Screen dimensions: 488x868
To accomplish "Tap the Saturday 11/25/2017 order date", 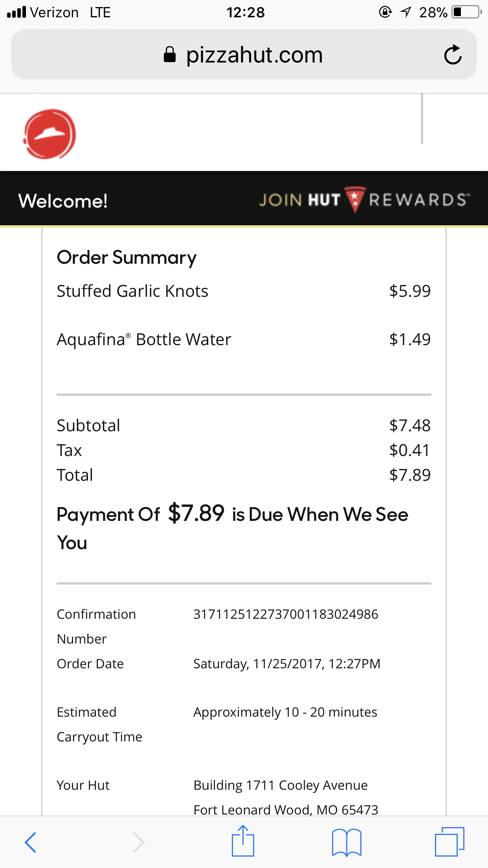I will click(x=287, y=664).
